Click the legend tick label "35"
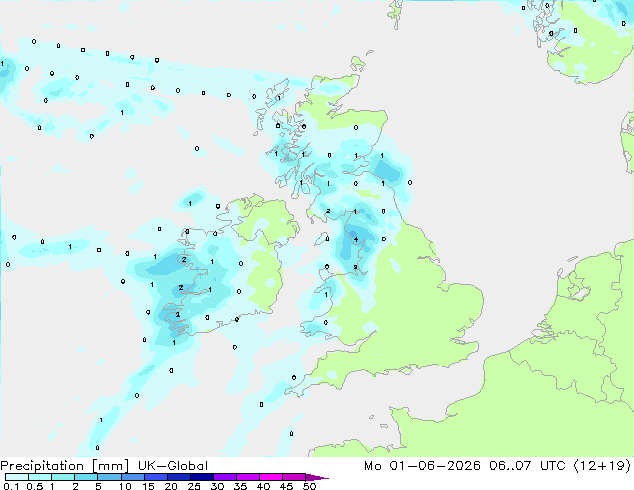 pos(240,486)
